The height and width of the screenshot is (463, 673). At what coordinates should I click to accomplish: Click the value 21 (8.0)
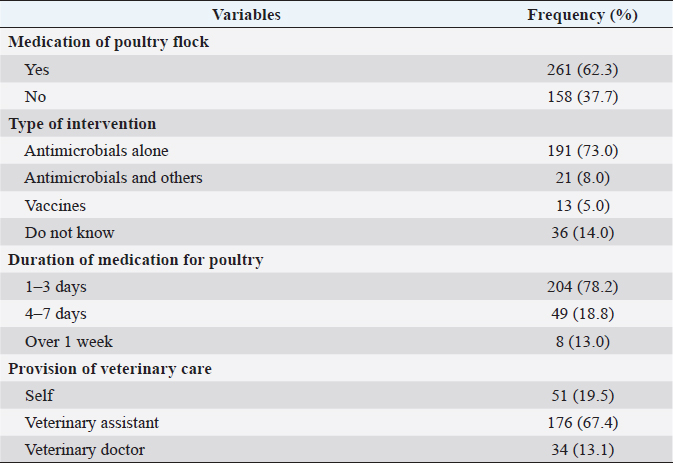[582, 178]
